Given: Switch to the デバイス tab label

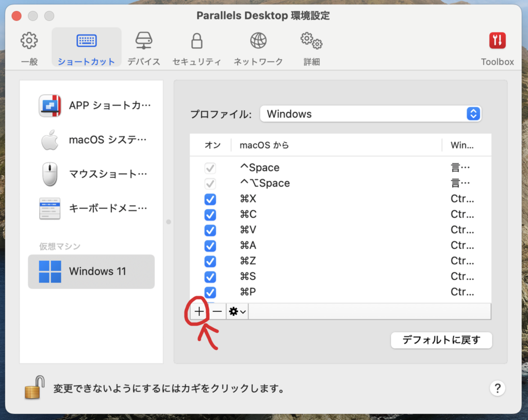Looking at the screenshot, I should [144, 62].
